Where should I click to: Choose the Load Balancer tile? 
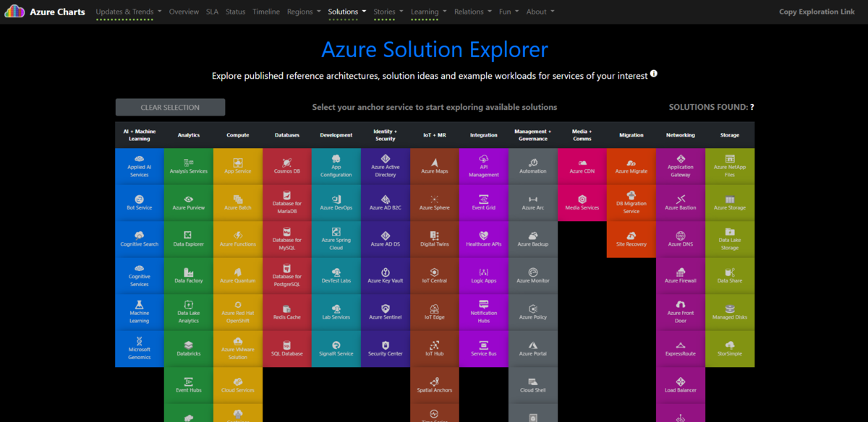[x=681, y=385]
